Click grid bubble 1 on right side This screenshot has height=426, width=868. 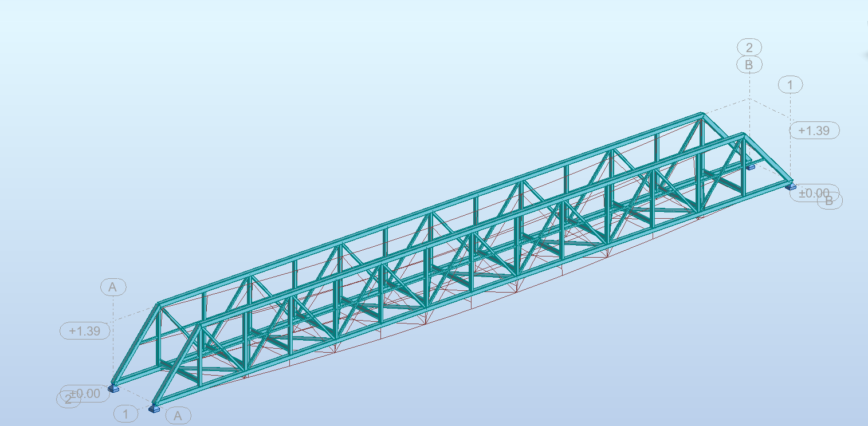[790, 86]
